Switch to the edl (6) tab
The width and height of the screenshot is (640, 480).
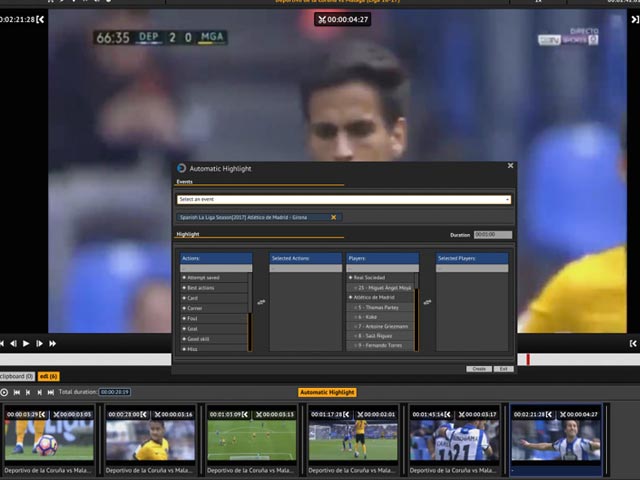coord(49,376)
